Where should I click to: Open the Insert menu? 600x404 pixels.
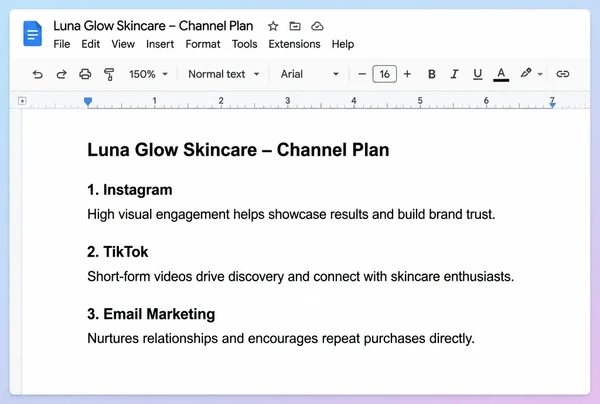(160, 44)
